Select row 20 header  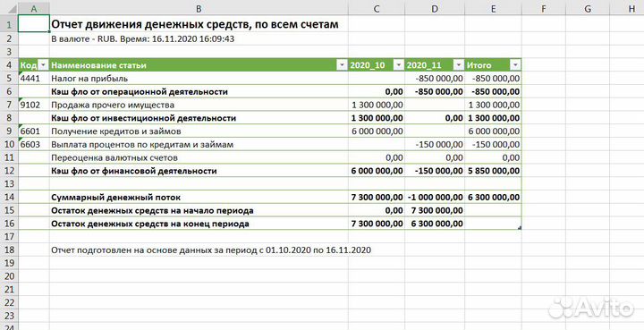click(9, 276)
